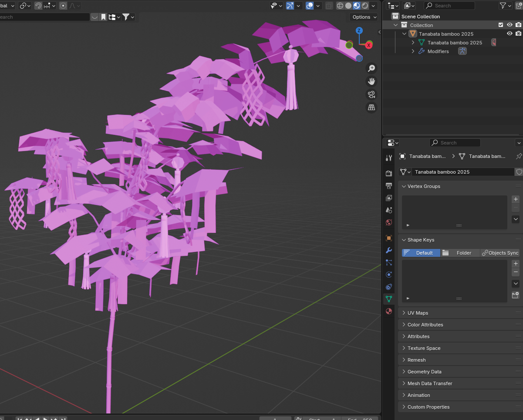Disable Tanabata bamboo 2025 object in renders
This screenshot has height=420, width=523.
pyautogui.click(x=518, y=34)
